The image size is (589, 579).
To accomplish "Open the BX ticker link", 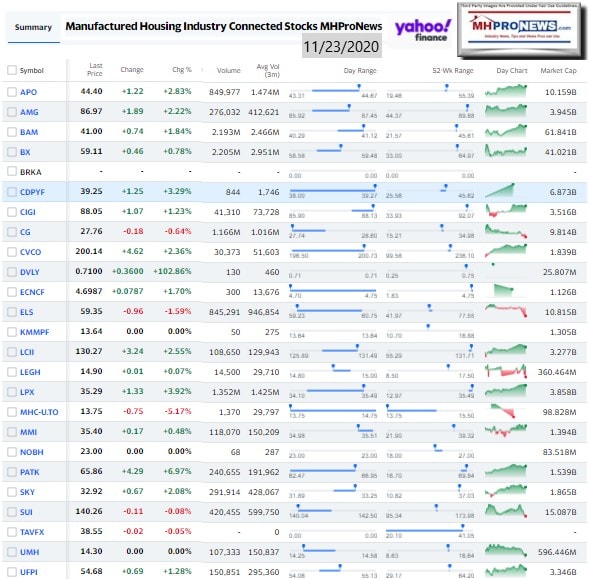I will coord(25,152).
